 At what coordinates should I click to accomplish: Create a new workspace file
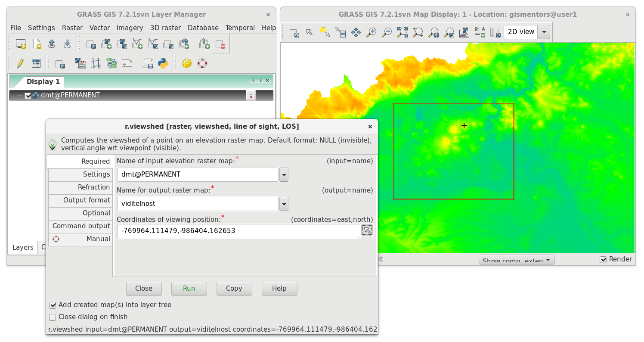coord(37,44)
